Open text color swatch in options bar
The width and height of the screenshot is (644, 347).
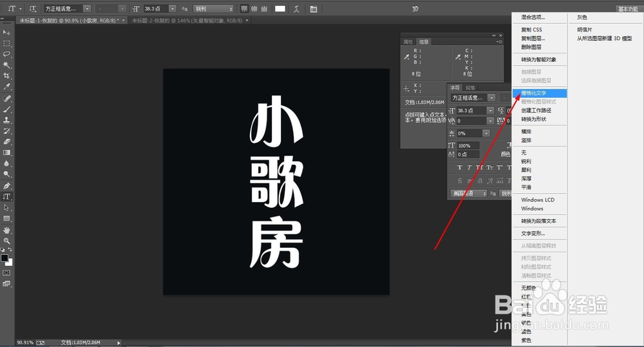point(280,8)
